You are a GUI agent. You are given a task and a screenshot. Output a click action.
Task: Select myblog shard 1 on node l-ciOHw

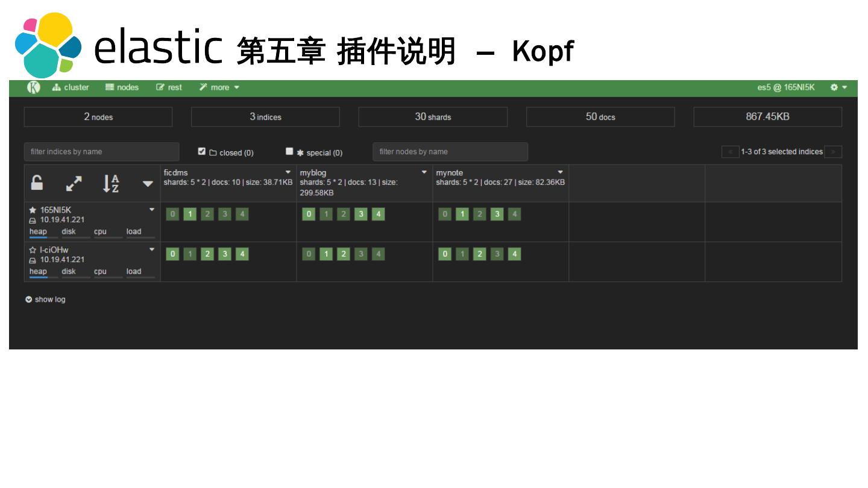(326, 254)
